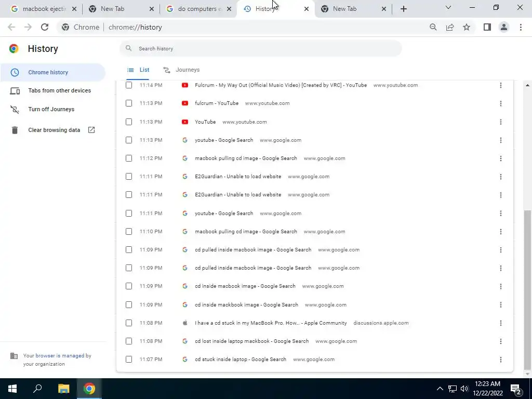Show hidden system tray icons

point(440,389)
